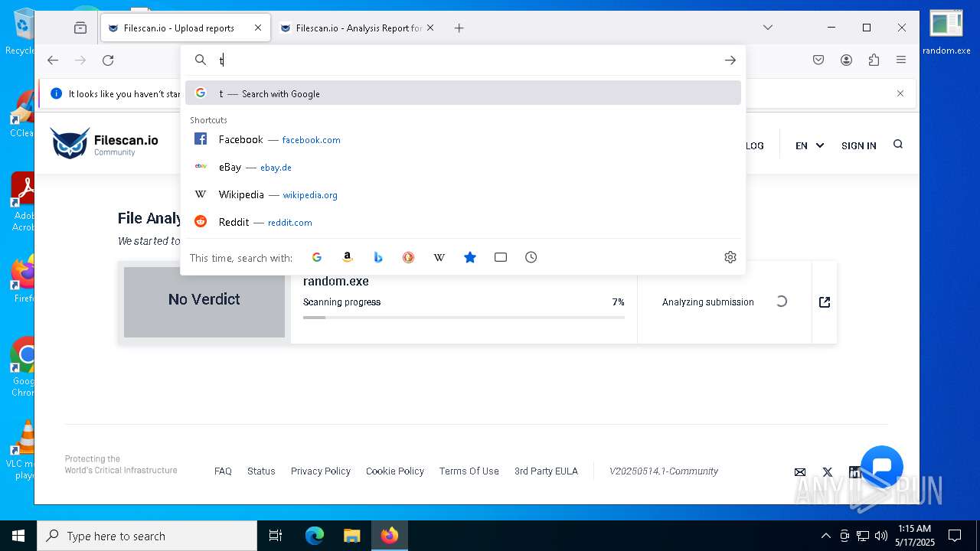Open the list all tabs chevron
Screen dimensions: 980x551
tap(768, 28)
